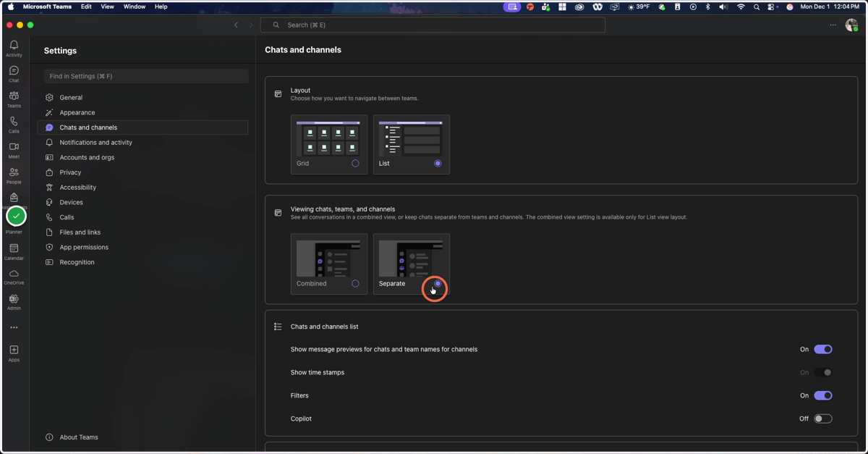Screen dimensions: 868x454
Task: Select the Separate view radio button
Action: coord(438,284)
